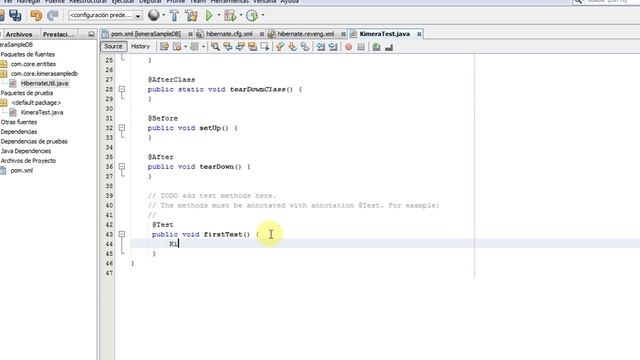Select Dependencias de pruebas node
Viewport: 640px width, 360px height.
[34, 141]
